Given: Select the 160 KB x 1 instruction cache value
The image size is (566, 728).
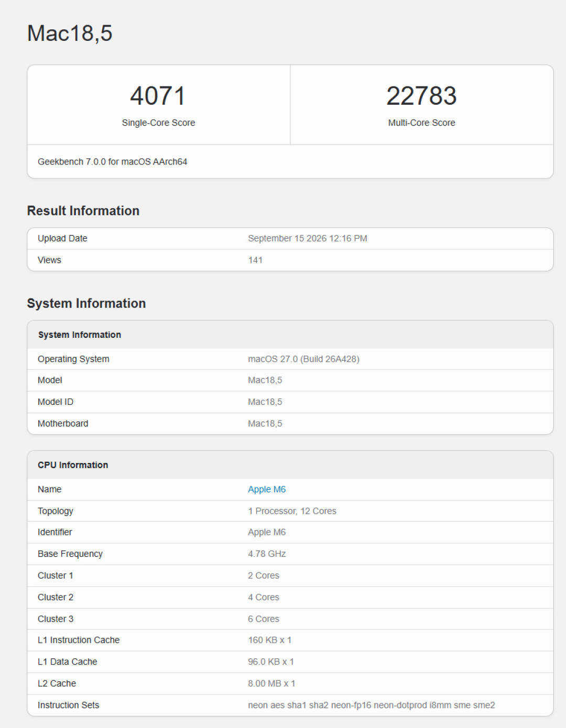Looking at the screenshot, I should (269, 640).
